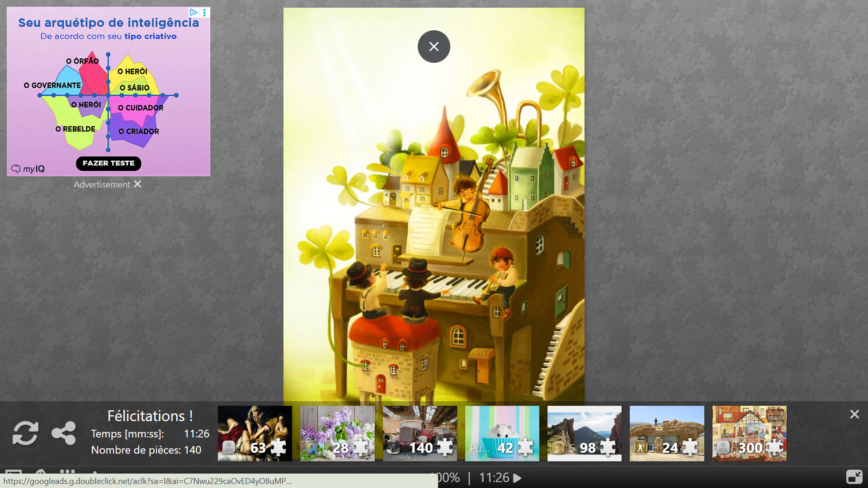Click the grey avatar on 300-piece thumbnail
The width and height of the screenshot is (868, 488).
[x=723, y=447]
